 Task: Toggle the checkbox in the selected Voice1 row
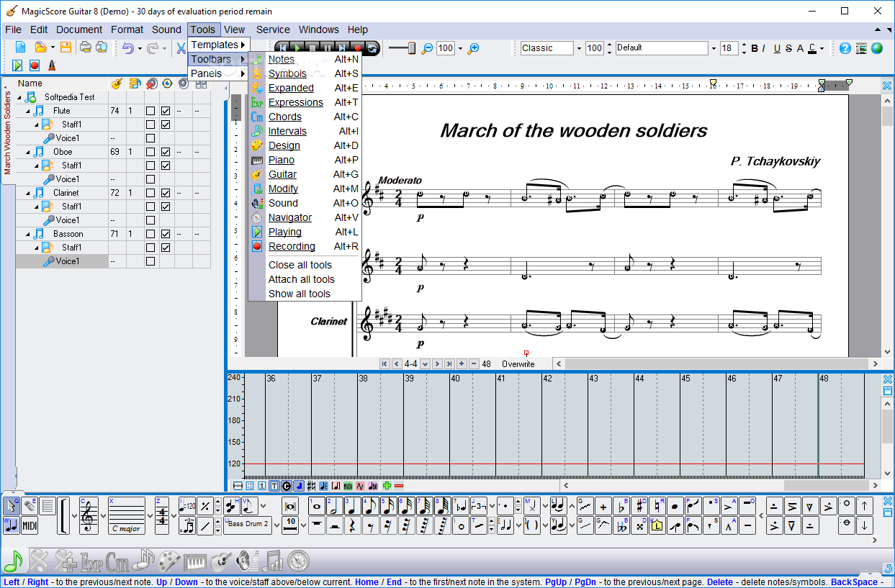click(150, 261)
